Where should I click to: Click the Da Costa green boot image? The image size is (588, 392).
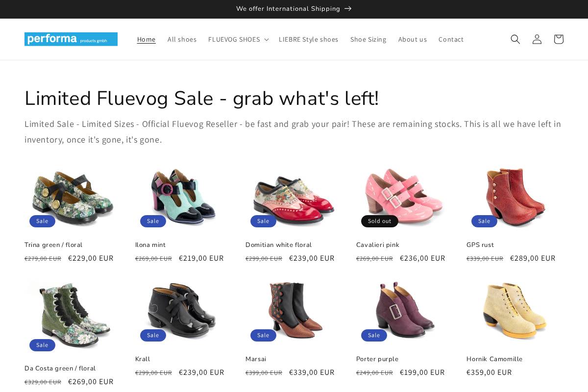coord(73,317)
